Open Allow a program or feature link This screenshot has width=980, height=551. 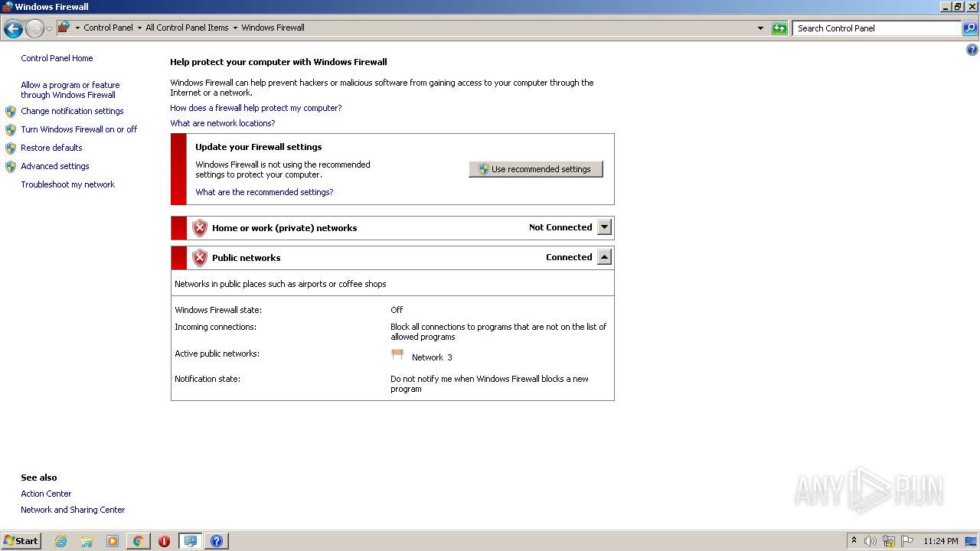click(x=70, y=90)
